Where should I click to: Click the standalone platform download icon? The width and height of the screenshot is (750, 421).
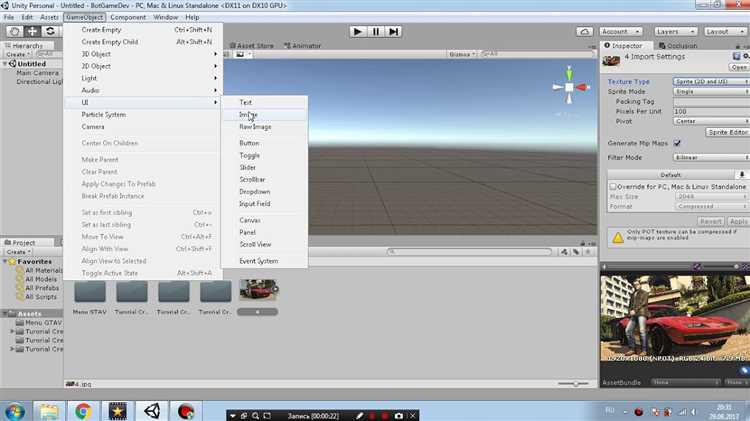click(x=742, y=175)
